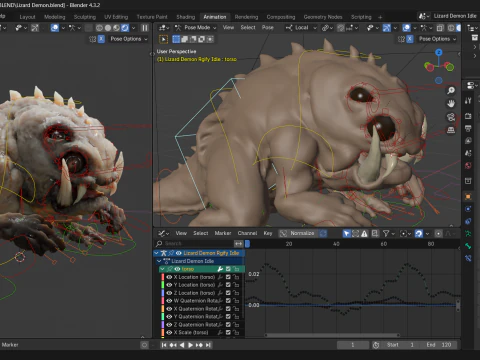The width and height of the screenshot is (480, 360).
Task: Open the editor type dropdown in right viewport
Action: 164,28
